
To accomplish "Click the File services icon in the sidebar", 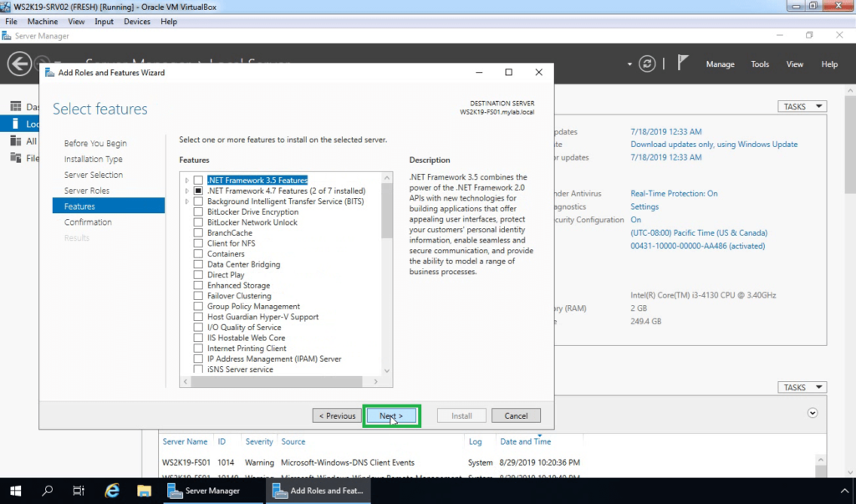I will coord(16,158).
